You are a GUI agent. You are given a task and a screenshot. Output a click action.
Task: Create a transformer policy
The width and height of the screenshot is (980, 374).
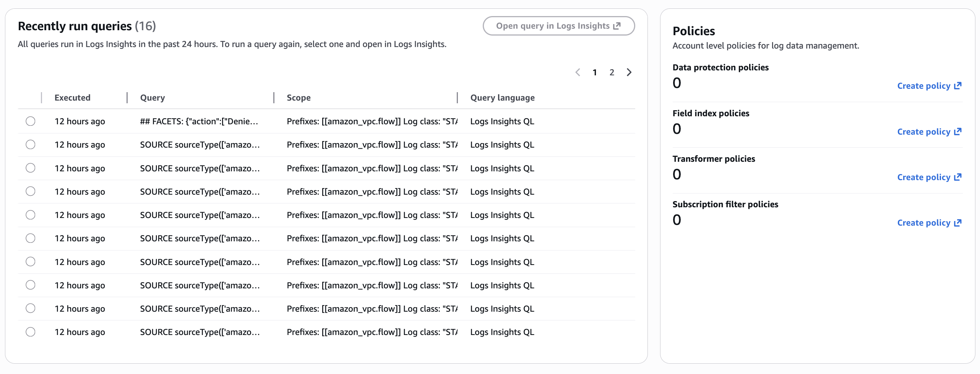[x=923, y=177]
